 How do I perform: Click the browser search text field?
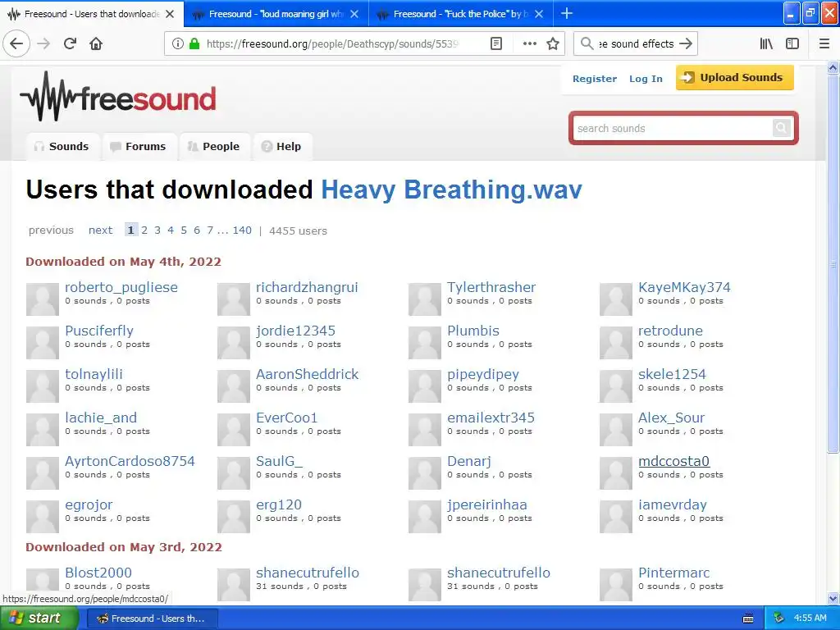(636, 43)
